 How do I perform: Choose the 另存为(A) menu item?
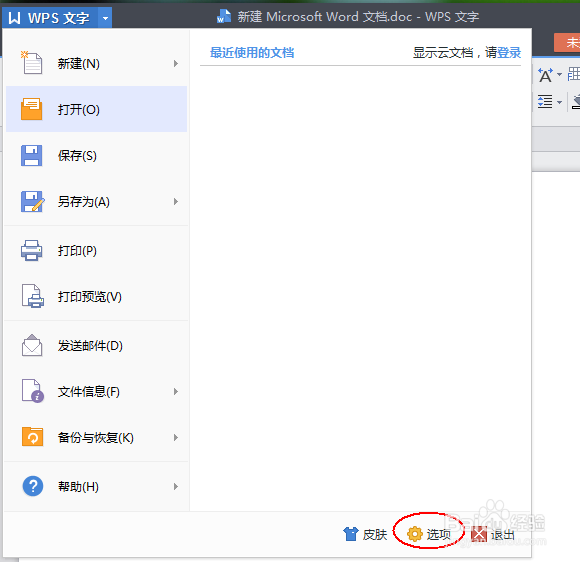[96, 202]
